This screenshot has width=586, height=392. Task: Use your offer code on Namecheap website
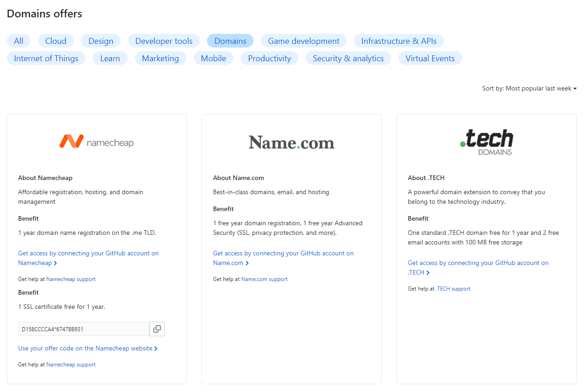click(88, 349)
